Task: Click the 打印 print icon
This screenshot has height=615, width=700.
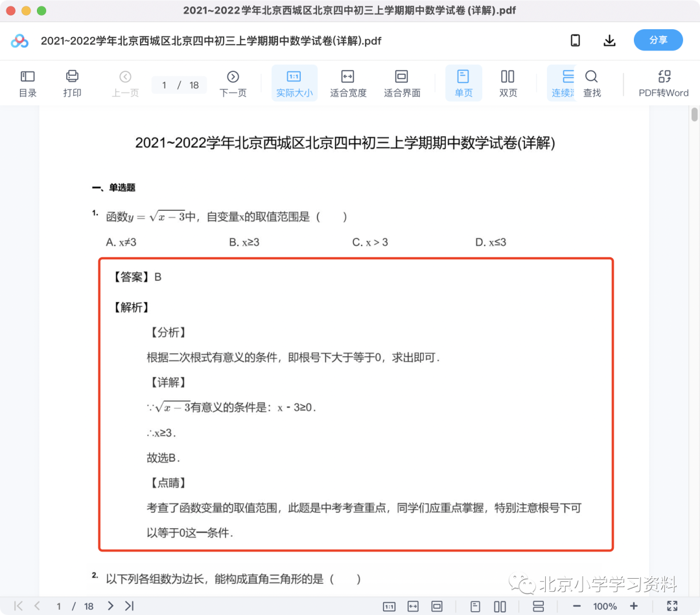Action: 72,84
